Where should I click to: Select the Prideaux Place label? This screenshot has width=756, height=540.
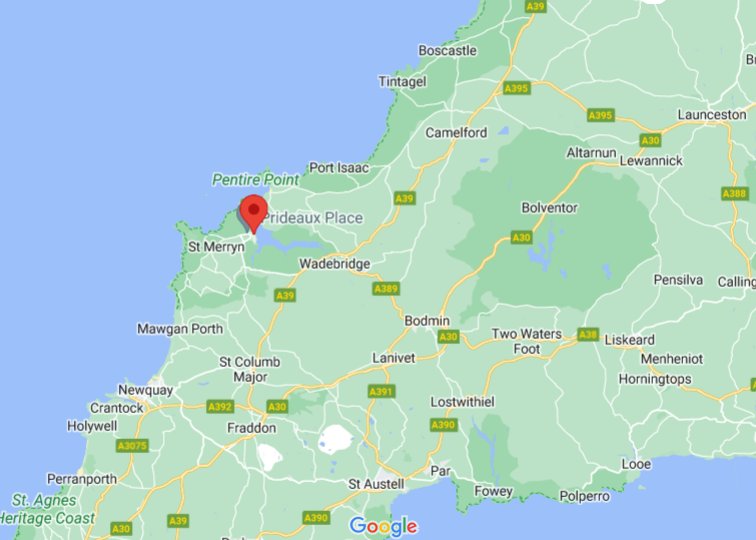pyautogui.click(x=312, y=218)
